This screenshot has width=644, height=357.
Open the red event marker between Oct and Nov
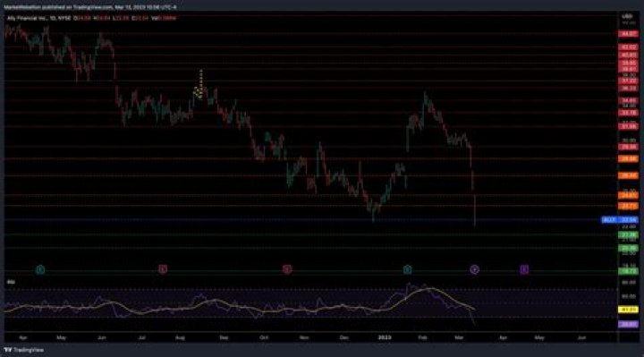287,269
